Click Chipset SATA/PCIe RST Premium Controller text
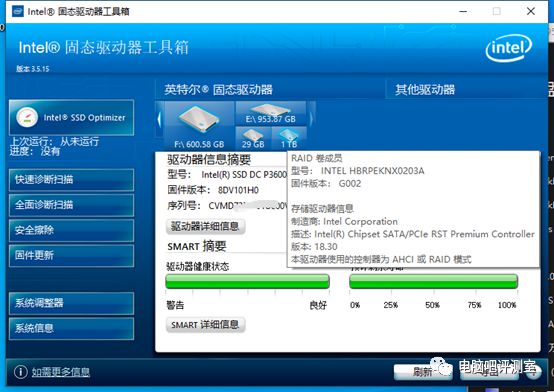554x392 pixels. (x=441, y=234)
